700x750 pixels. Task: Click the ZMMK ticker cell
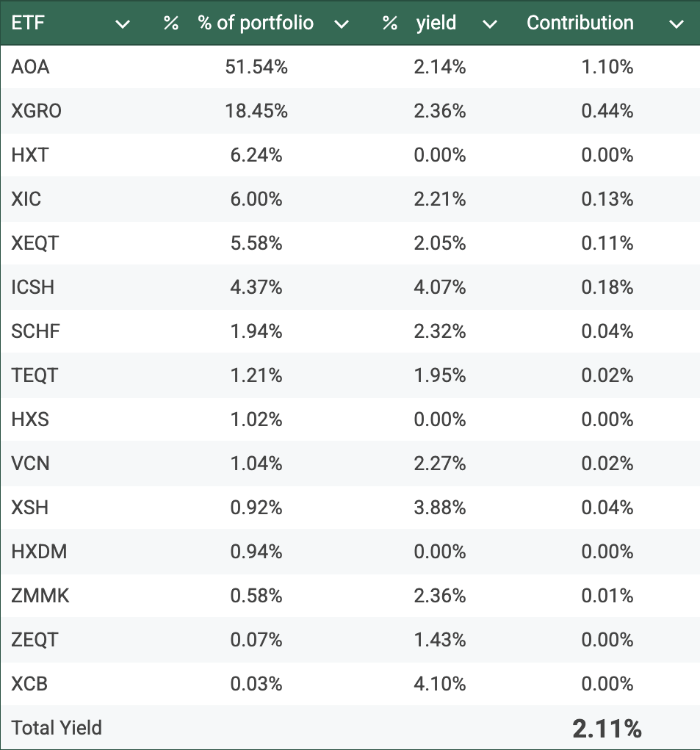[40, 596]
